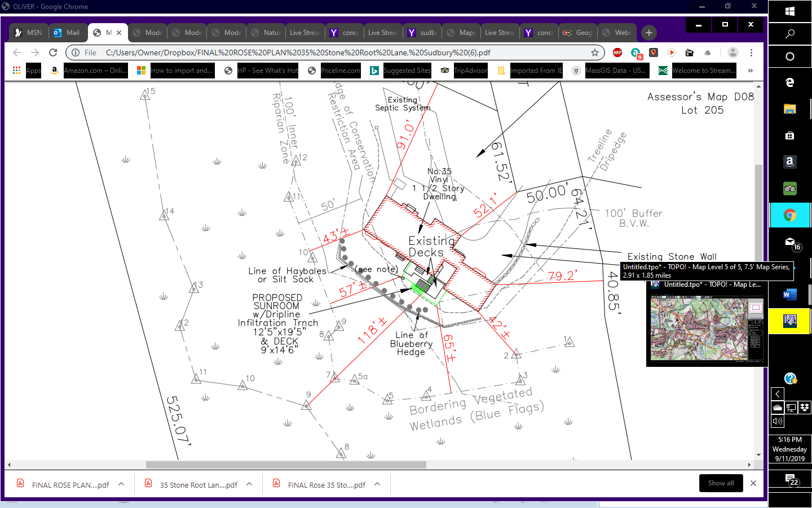The width and height of the screenshot is (812, 508).
Task: Switch to Natur tab
Action: point(265,33)
